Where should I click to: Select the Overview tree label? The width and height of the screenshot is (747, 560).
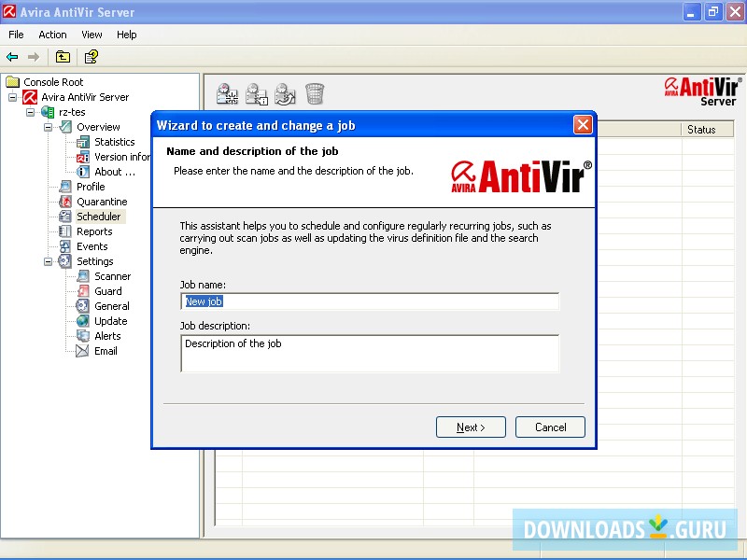(x=98, y=127)
